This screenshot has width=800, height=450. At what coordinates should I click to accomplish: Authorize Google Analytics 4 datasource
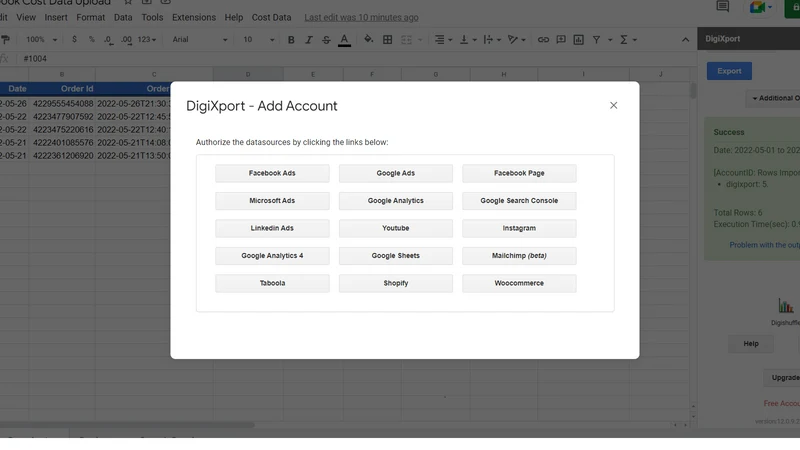(x=272, y=256)
